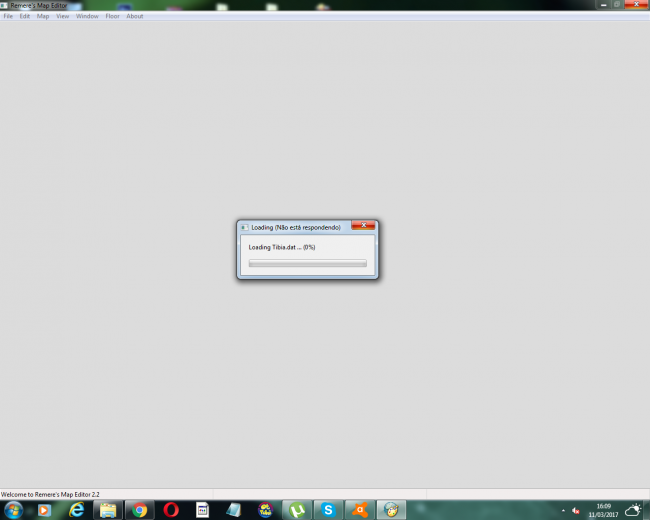Open the Map menu

(x=43, y=16)
